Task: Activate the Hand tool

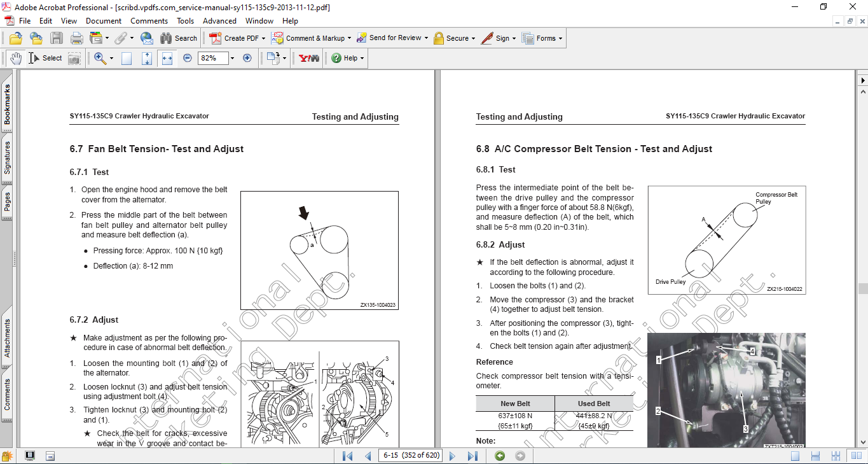Action: coord(15,58)
